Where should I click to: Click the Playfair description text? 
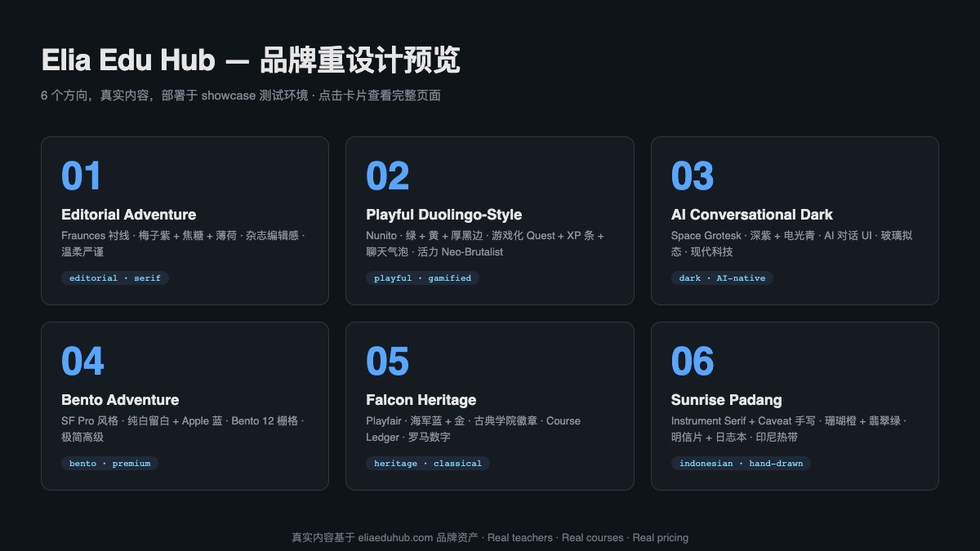tap(474, 429)
